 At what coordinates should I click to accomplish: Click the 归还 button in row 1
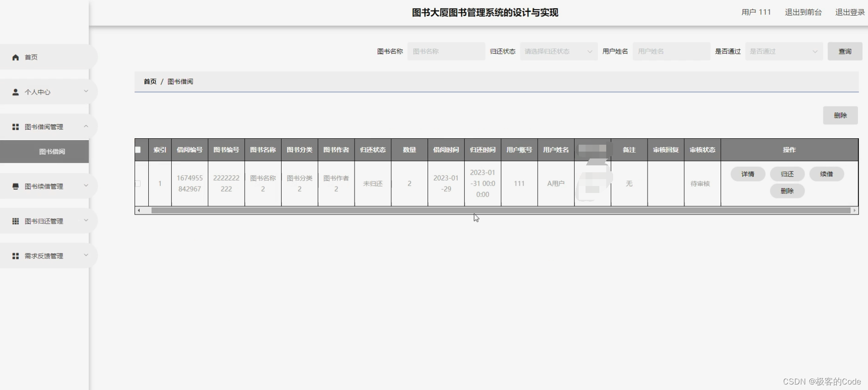[787, 174]
